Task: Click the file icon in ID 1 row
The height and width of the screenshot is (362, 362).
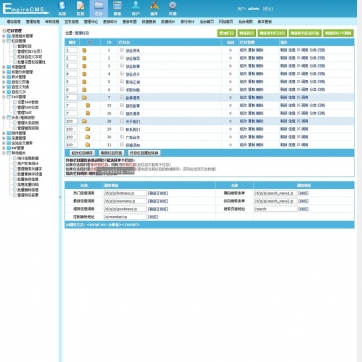Action: point(84,50)
